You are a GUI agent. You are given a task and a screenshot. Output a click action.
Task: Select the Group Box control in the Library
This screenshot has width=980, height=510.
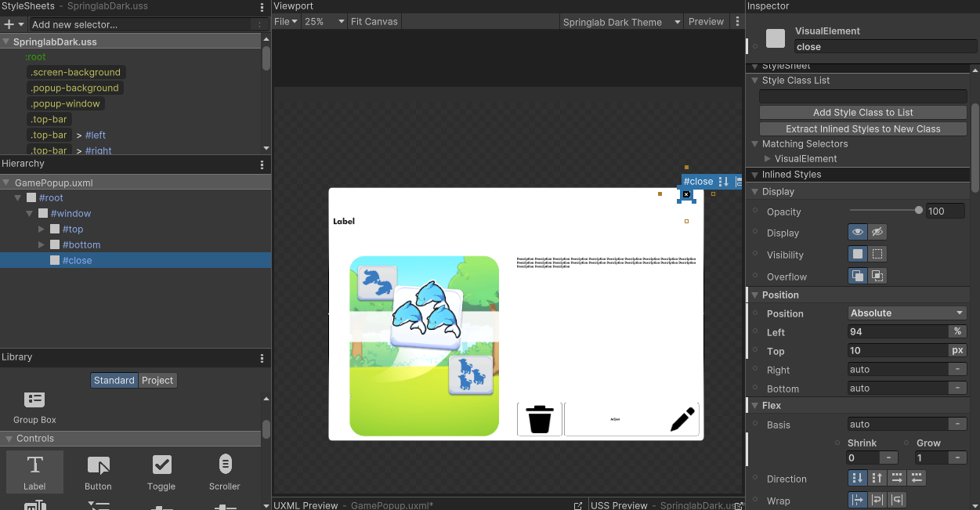point(34,403)
